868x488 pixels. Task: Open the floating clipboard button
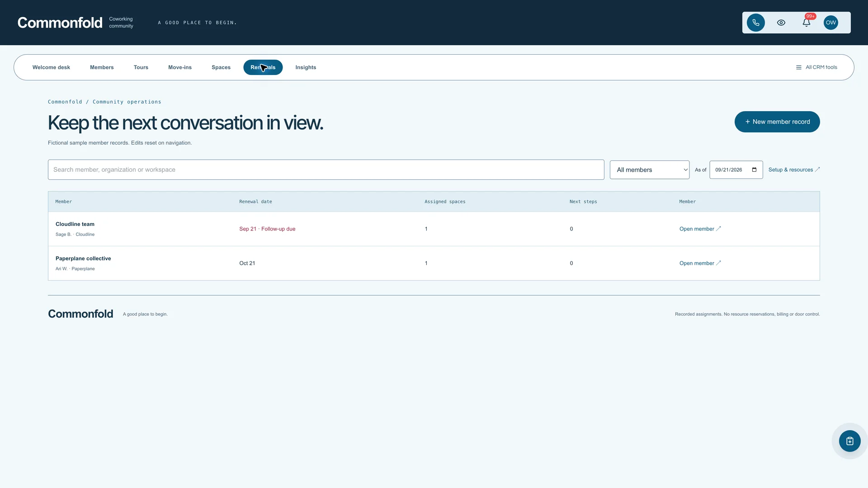[849, 441]
